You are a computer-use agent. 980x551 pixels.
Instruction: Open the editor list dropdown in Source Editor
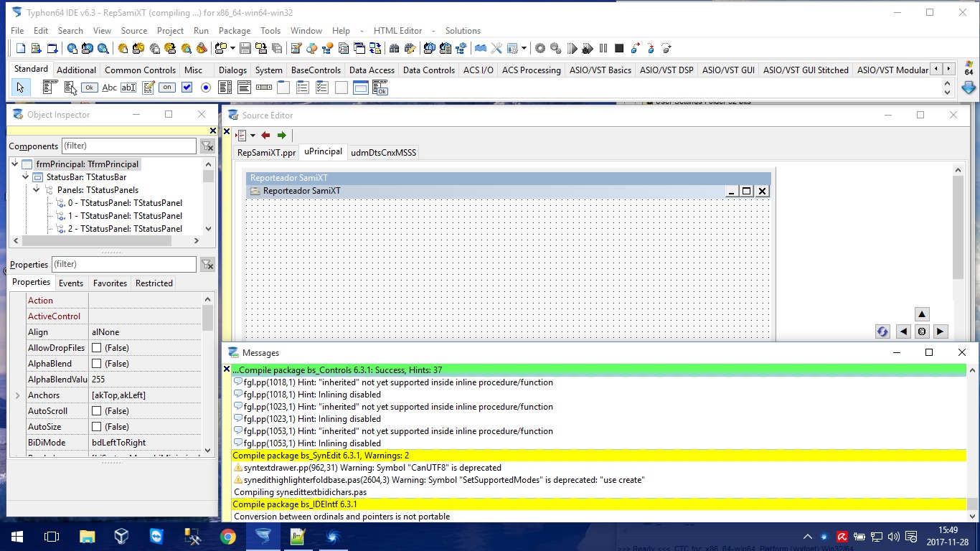[x=252, y=135]
